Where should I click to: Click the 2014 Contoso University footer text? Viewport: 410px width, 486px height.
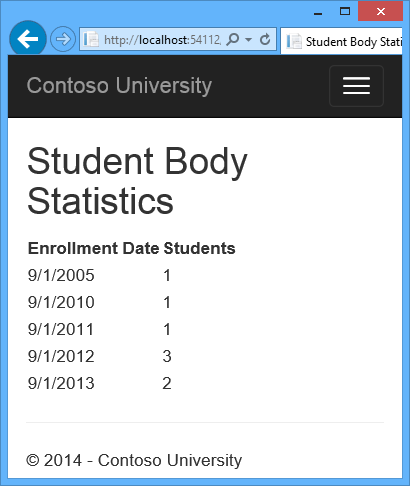coord(134,460)
